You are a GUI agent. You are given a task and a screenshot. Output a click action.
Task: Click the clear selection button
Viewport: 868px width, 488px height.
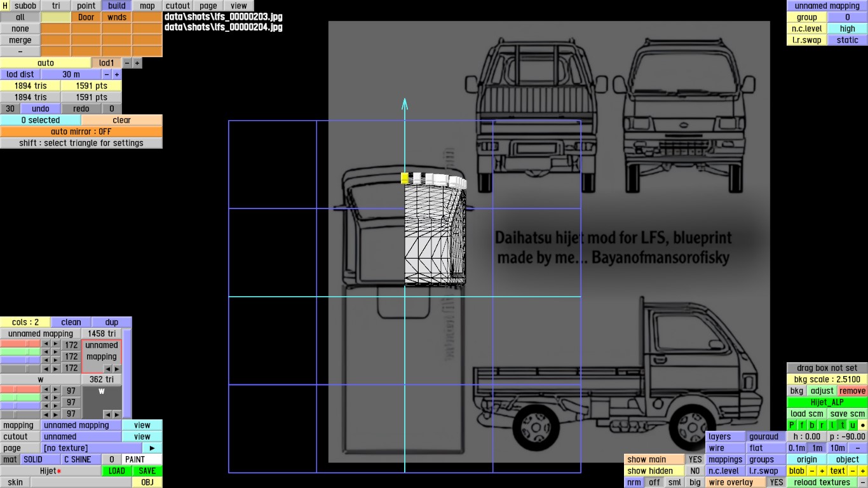pos(122,120)
